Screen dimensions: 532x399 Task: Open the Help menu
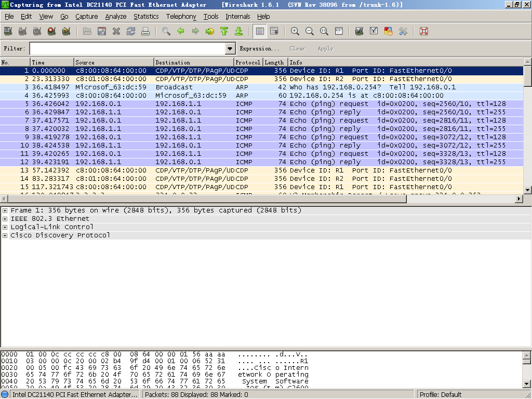[263, 16]
